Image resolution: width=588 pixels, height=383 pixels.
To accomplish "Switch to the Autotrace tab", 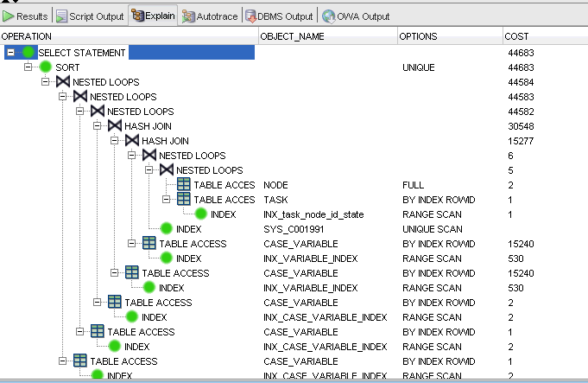I will pos(210,16).
